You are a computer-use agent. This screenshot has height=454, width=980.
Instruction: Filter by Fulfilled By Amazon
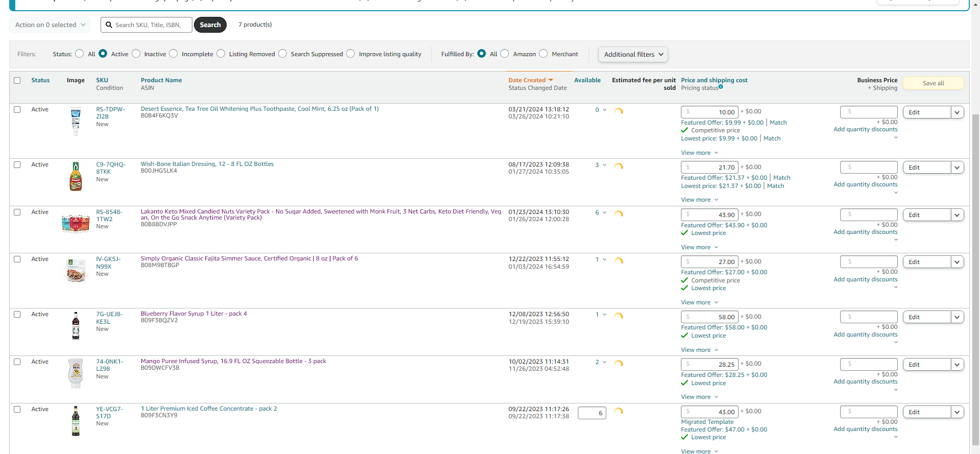click(505, 54)
